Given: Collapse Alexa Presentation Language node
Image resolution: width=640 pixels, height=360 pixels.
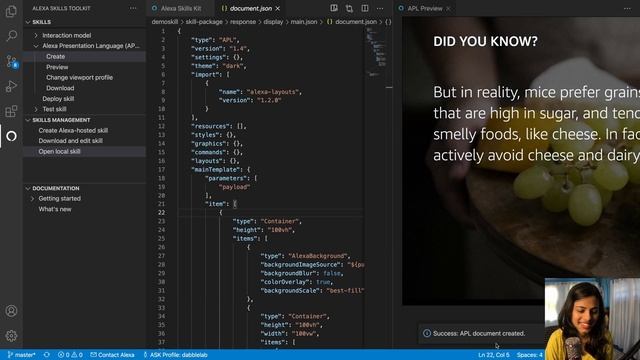Looking at the screenshot, I should [x=36, y=46].
